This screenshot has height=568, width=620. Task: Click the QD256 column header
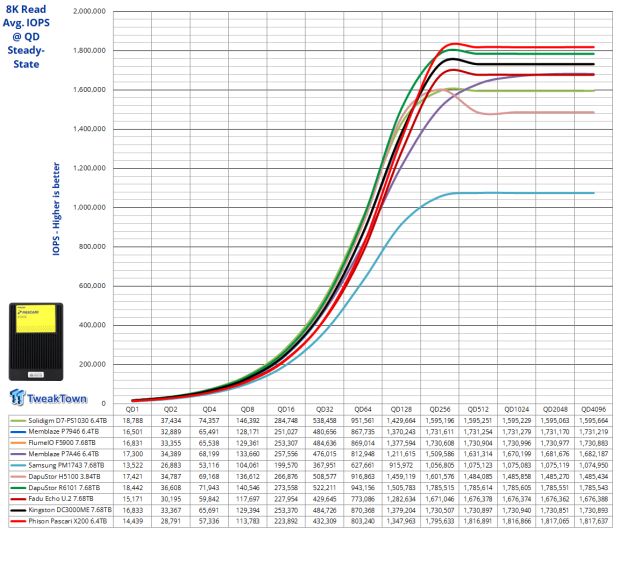click(440, 409)
